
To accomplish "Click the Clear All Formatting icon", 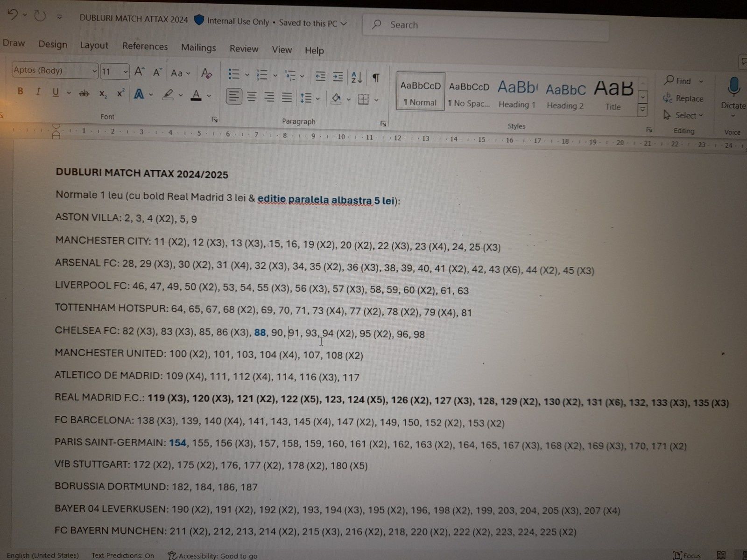I will [206, 73].
